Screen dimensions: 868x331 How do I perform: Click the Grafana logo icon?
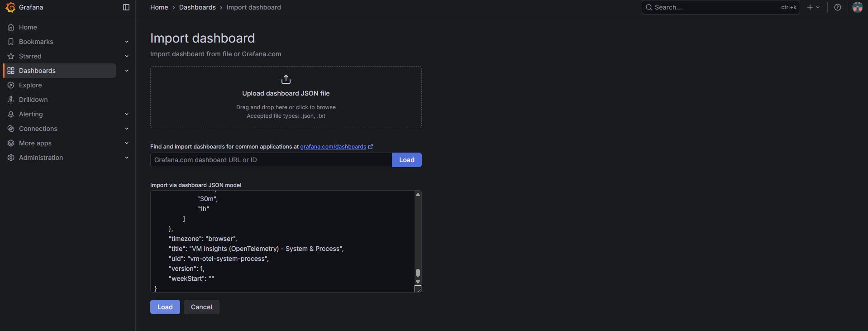10,7
